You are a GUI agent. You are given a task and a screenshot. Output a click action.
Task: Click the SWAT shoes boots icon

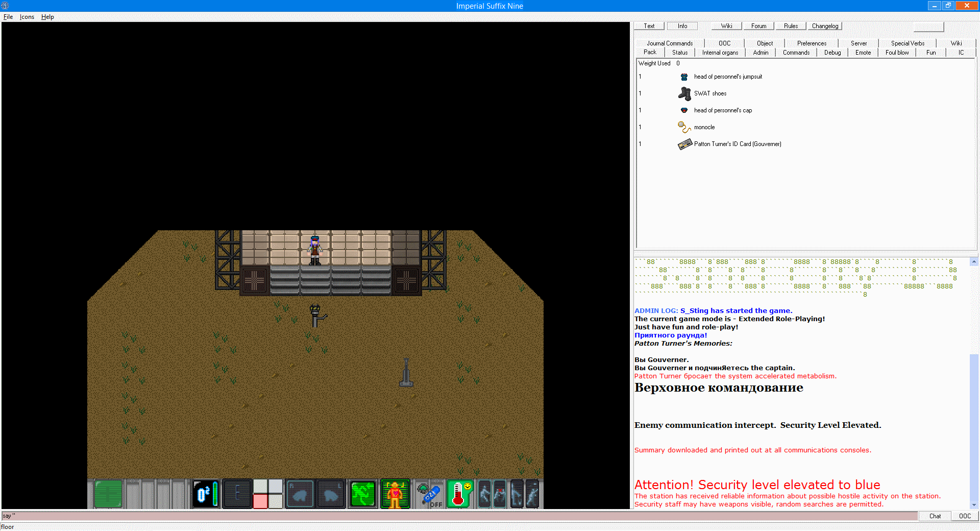[x=684, y=93]
